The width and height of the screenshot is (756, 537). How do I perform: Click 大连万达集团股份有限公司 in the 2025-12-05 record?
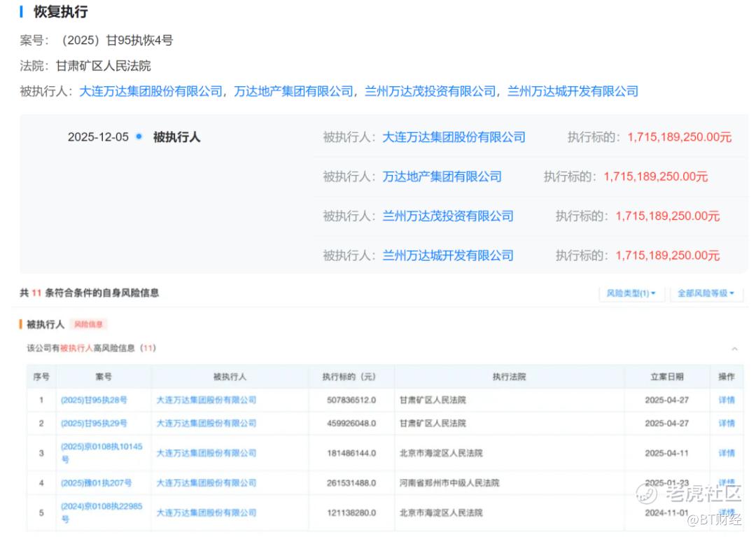click(454, 137)
